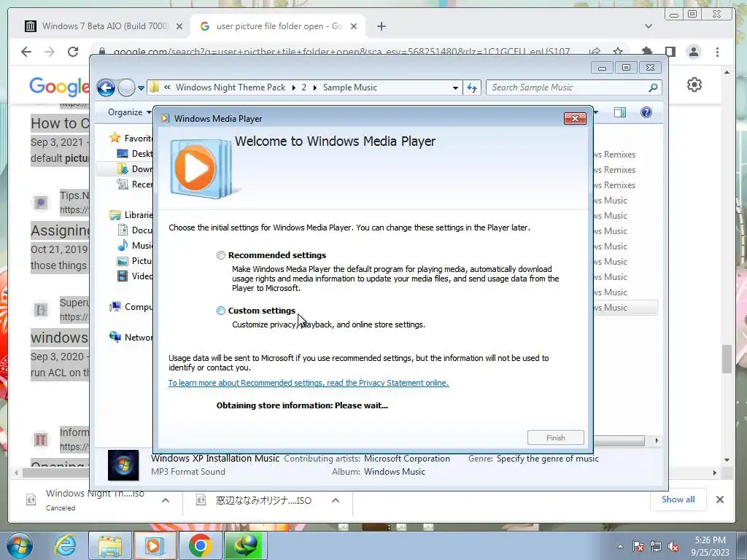747x560 pixels.
Task: Expand Japanese ISO download options chevron
Action: pyautogui.click(x=336, y=500)
